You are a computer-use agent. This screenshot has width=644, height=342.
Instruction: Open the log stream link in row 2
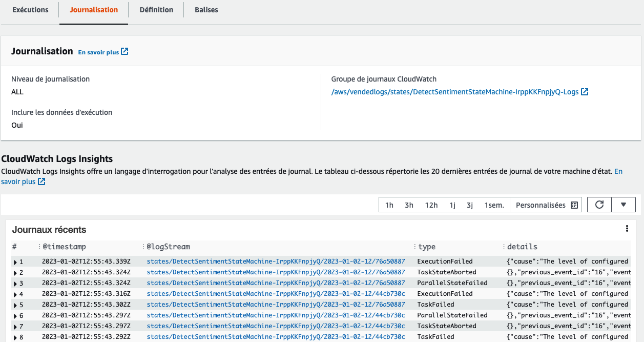point(276,272)
